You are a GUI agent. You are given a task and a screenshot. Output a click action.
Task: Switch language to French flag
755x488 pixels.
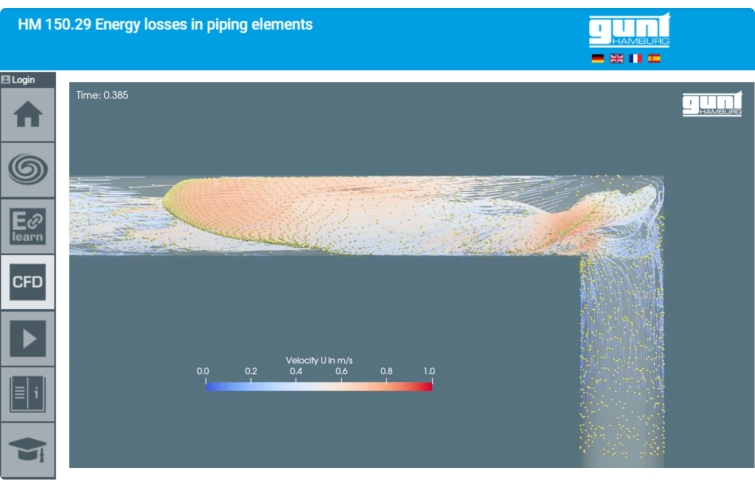635,59
